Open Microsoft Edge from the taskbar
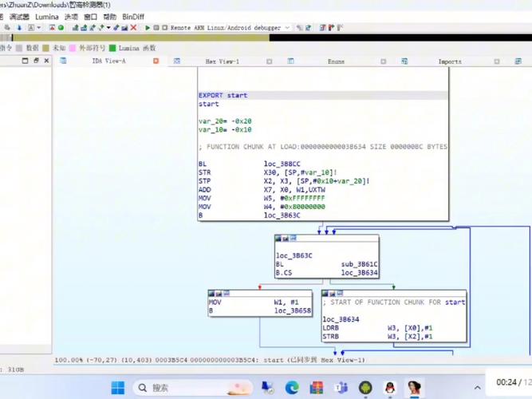 click(x=292, y=388)
